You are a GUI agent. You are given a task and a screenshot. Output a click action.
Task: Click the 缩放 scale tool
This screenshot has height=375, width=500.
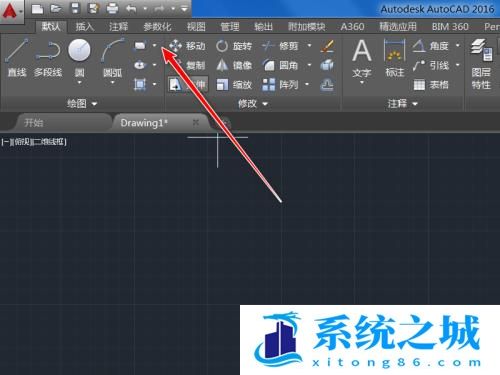pyautogui.click(x=234, y=85)
